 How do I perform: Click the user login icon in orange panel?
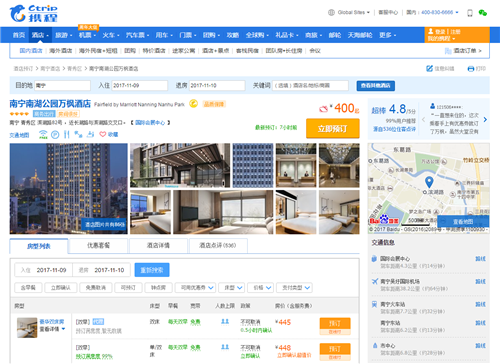[x=430, y=31]
